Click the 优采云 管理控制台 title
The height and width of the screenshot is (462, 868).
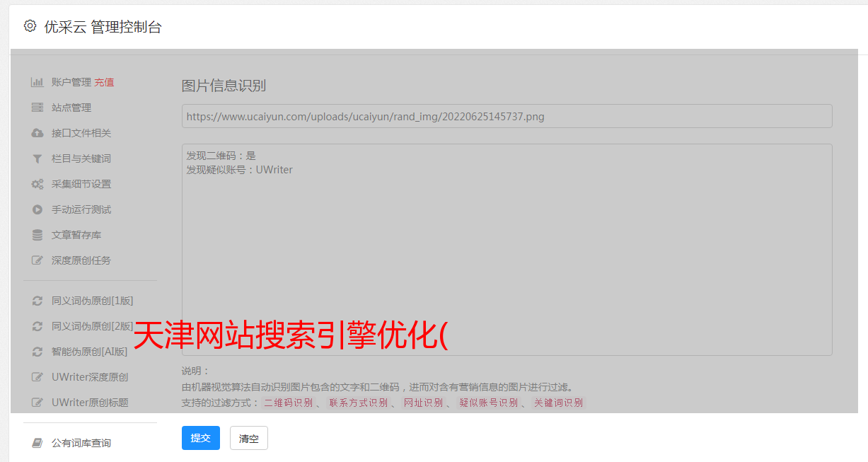[103, 27]
